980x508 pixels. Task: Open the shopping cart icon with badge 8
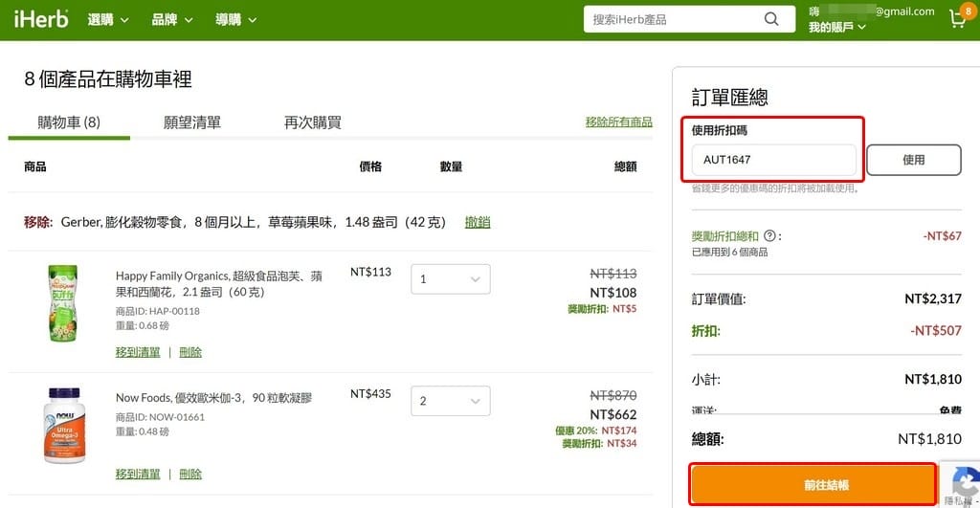[x=959, y=17]
